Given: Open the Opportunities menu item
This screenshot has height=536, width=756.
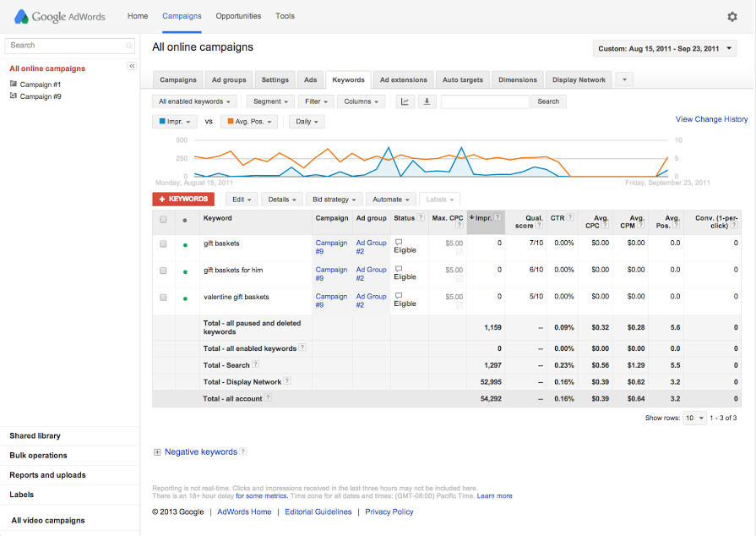Looking at the screenshot, I should coord(237,15).
